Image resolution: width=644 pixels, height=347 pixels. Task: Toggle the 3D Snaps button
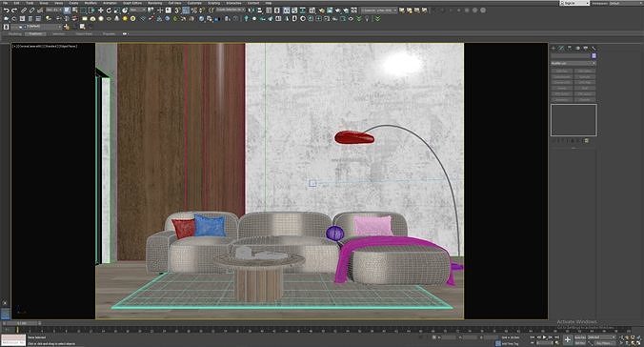point(177,10)
